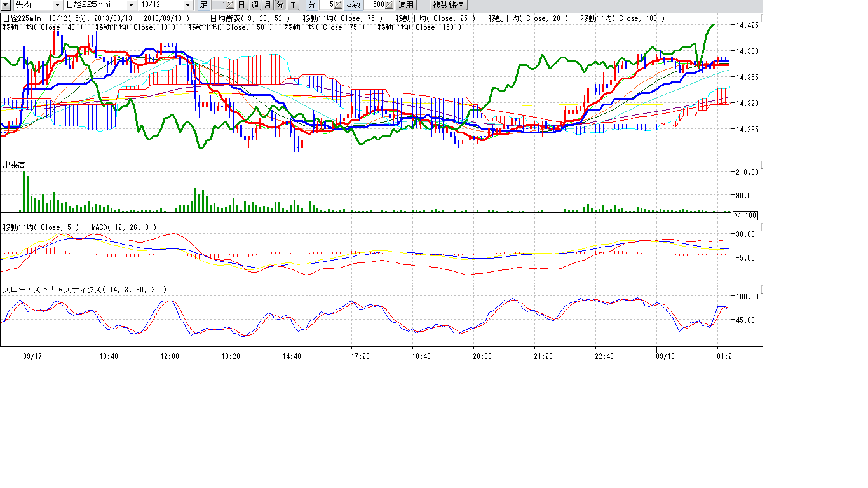This screenshot has width=868, height=488.
Task: Click the 日 (daily) timeframe button
Action: [241, 4]
